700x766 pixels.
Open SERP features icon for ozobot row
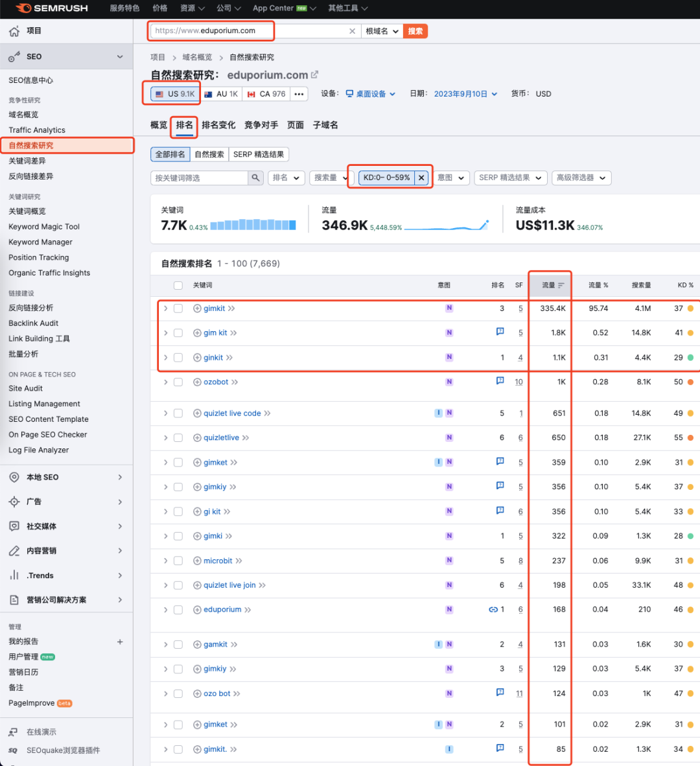[x=500, y=381]
